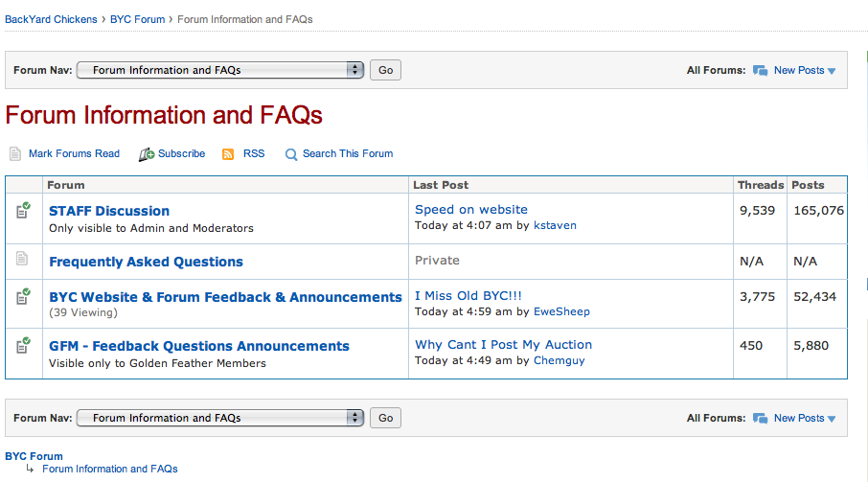Go to BackYard Chickens breadcrumb link
The image size is (868, 482).
(51, 19)
